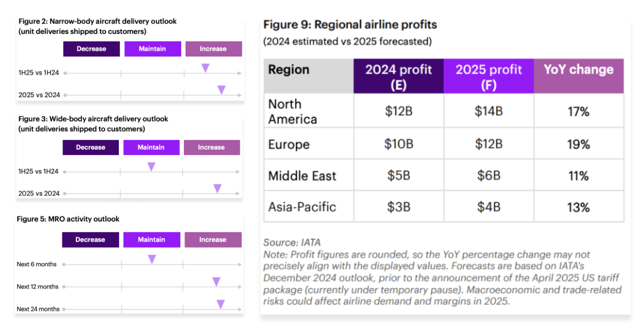
Task: Select the Decrease box in Figure 5
Action: tap(90, 240)
